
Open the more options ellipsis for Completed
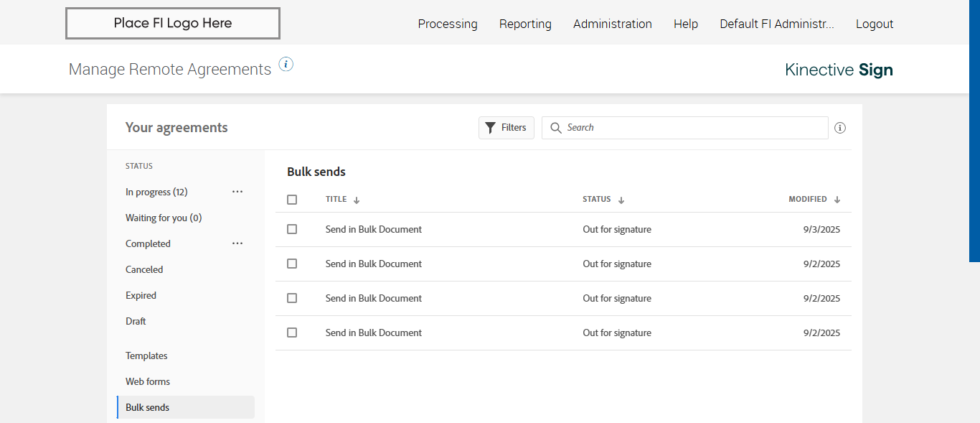[237, 243]
